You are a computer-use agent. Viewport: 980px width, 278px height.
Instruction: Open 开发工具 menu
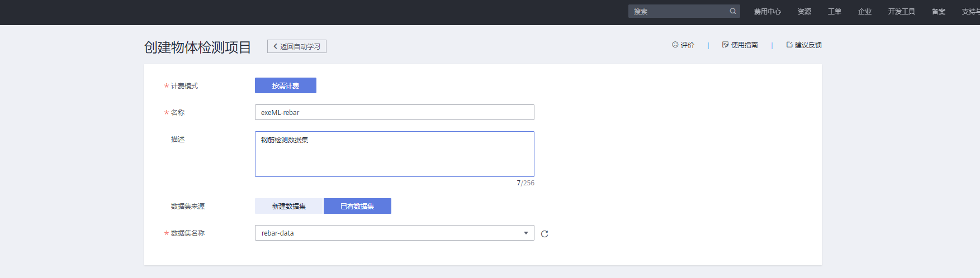click(901, 11)
